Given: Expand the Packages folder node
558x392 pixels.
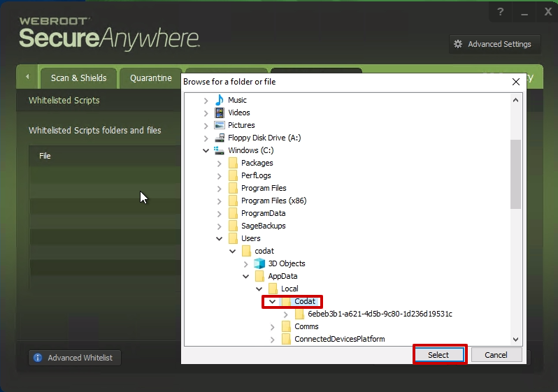Looking at the screenshot, I should pyautogui.click(x=220, y=164).
